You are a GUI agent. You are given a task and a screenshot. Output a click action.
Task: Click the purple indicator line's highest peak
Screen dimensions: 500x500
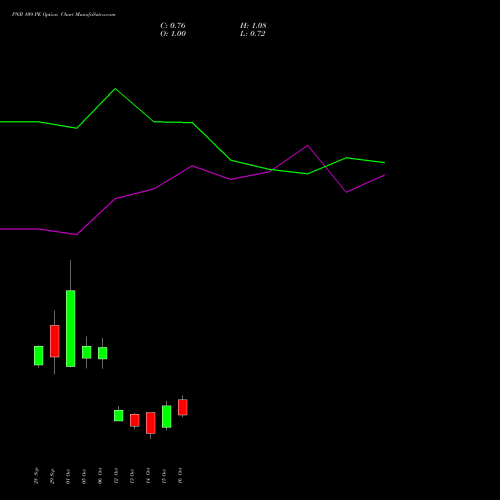click(307, 145)
